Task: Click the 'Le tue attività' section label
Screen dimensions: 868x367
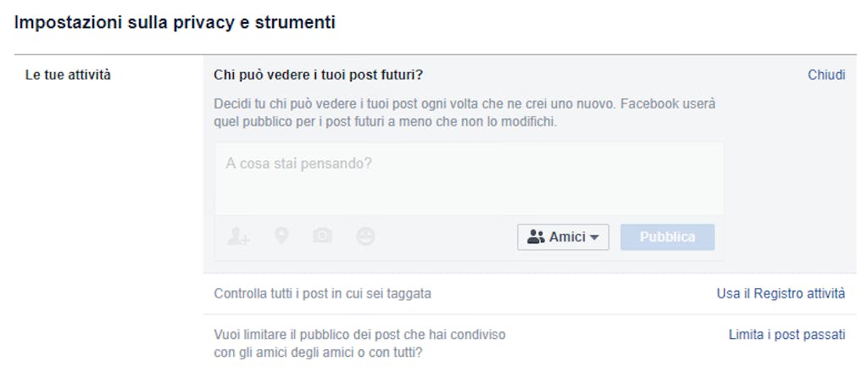Action: [68, 75]
